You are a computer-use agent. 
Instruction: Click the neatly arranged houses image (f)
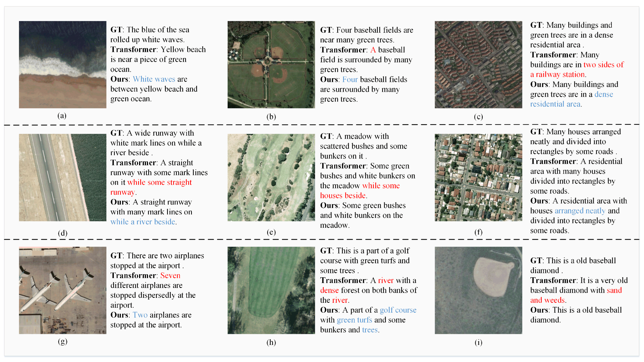(x=478, y=177)
